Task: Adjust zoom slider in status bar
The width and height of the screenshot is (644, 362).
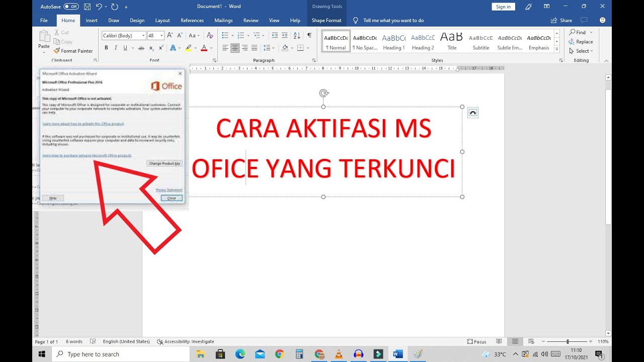Action: tap(569, 341)
